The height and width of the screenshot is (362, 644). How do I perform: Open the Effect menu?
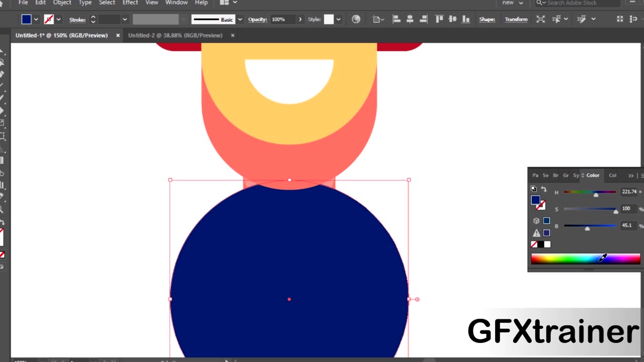point(130,3)
